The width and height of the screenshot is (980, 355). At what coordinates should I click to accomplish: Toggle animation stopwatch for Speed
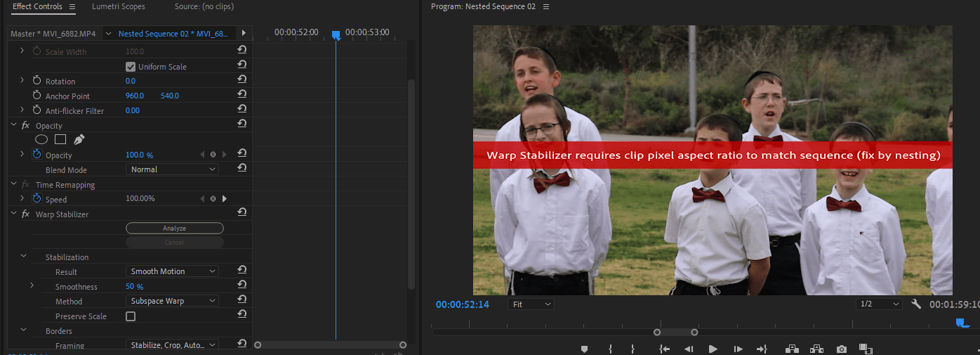point(37,199)
